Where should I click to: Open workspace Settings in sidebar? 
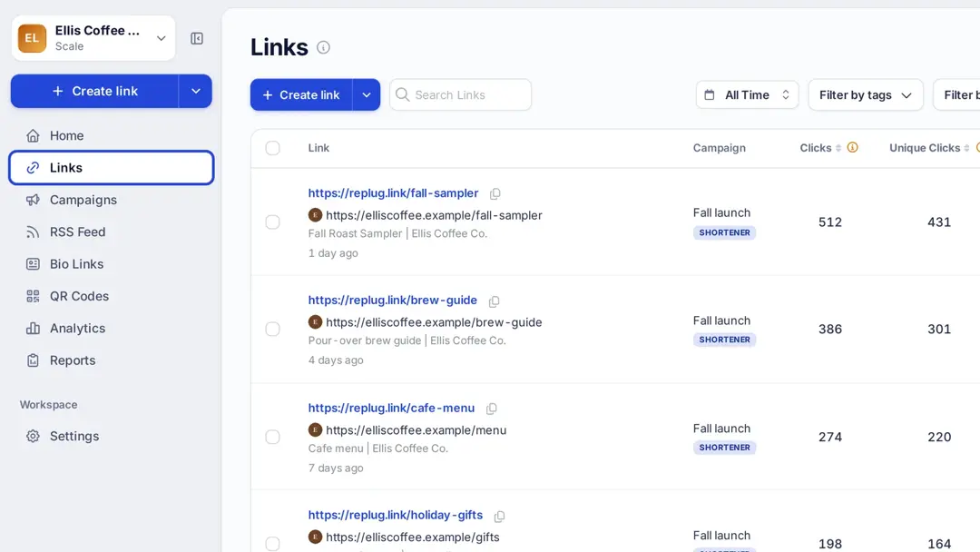point(112,437)
